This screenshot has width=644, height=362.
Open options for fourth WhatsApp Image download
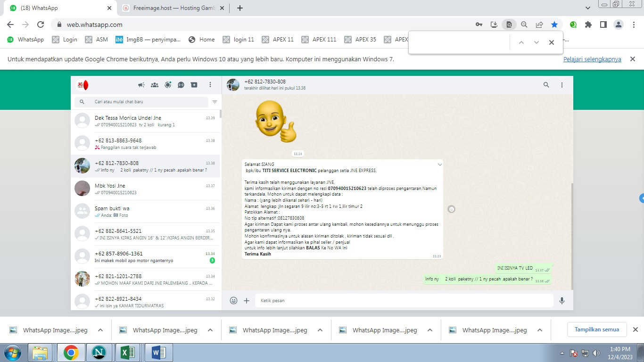point(430,330)
